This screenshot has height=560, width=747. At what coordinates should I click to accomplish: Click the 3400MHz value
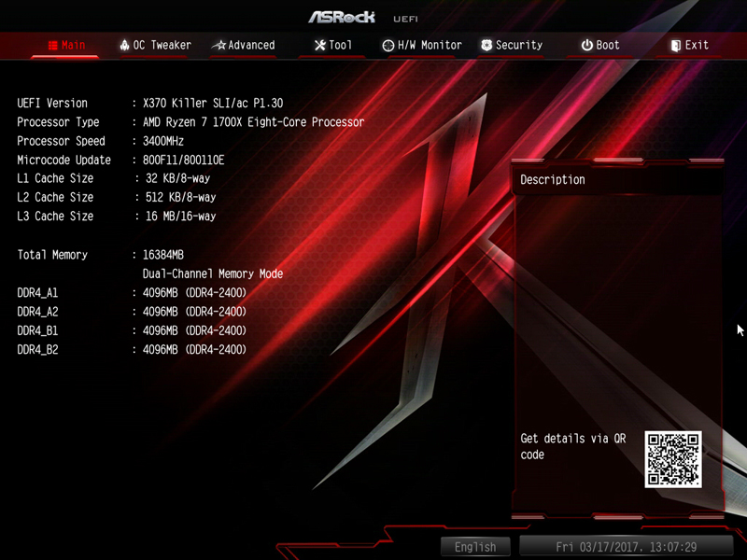(x=163, y=141)
